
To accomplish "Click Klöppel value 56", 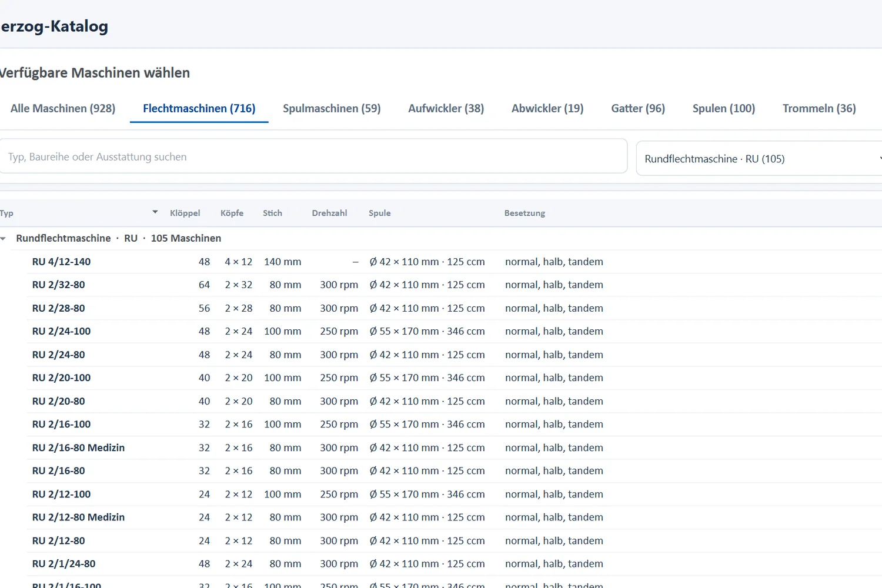I will (204, 308).
